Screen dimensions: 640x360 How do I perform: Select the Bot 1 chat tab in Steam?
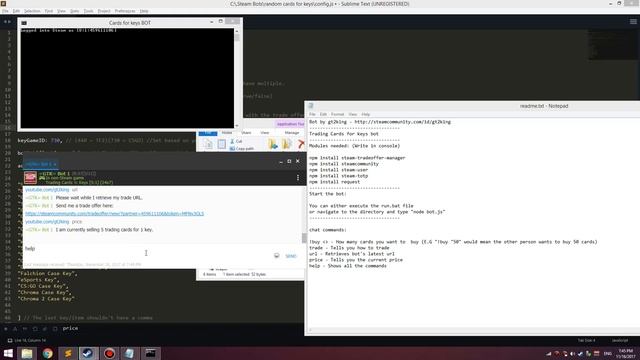(x=41, y=164)
